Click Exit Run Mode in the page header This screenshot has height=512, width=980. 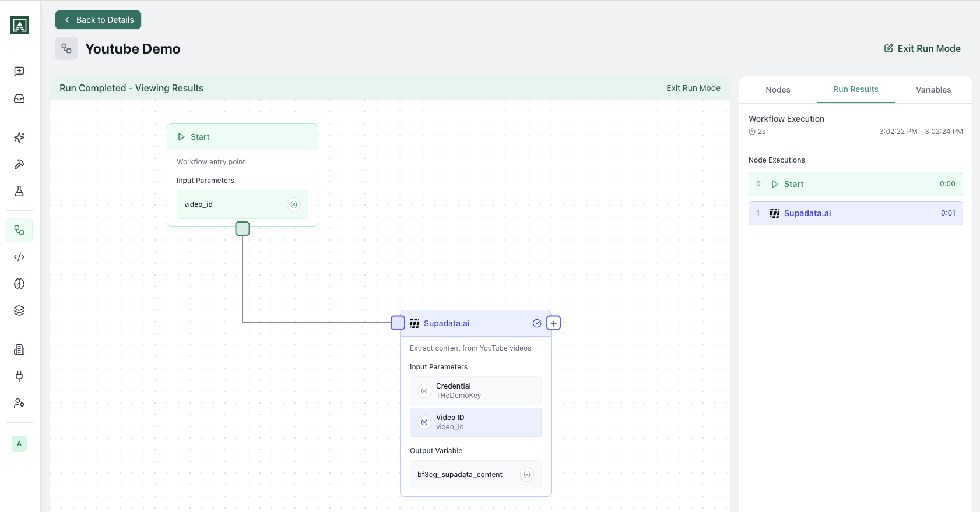(922, 48)
